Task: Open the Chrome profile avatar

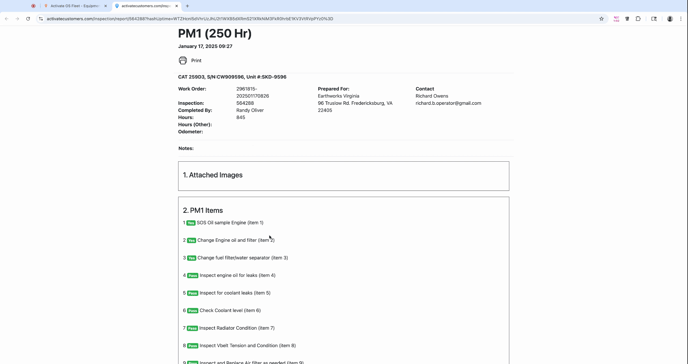Action: click(670, 19)
